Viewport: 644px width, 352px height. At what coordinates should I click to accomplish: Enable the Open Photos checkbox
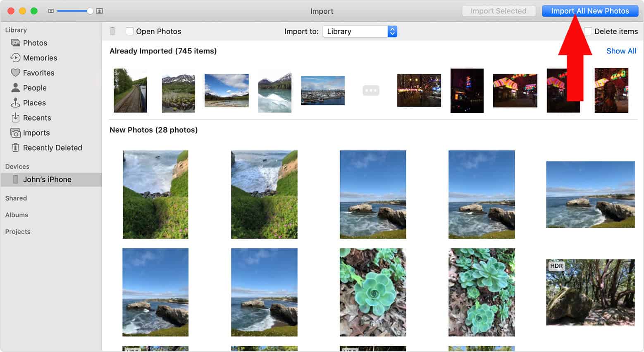(130, 31)
